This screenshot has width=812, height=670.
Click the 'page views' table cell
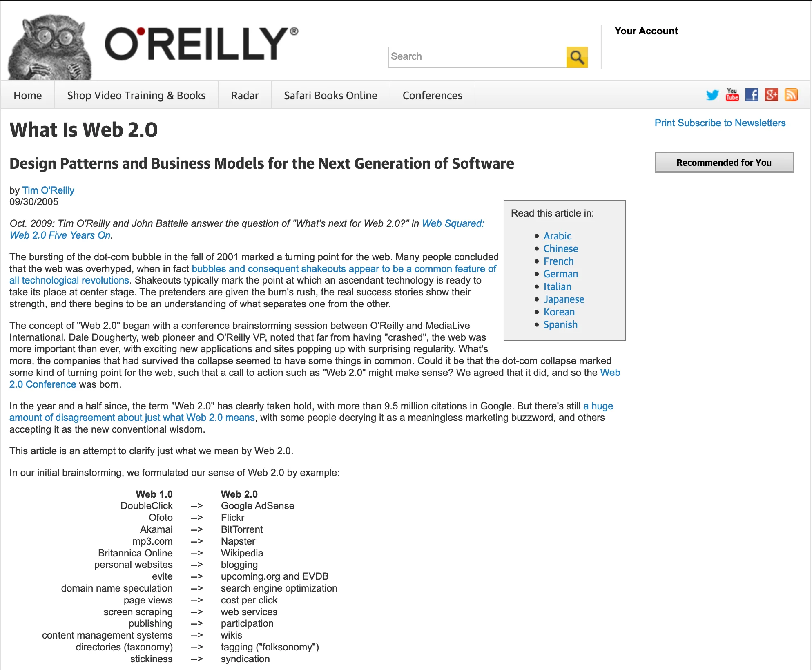coord(148,600)
